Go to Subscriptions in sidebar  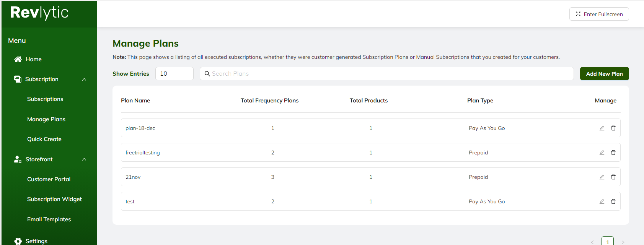click(45, 99)
